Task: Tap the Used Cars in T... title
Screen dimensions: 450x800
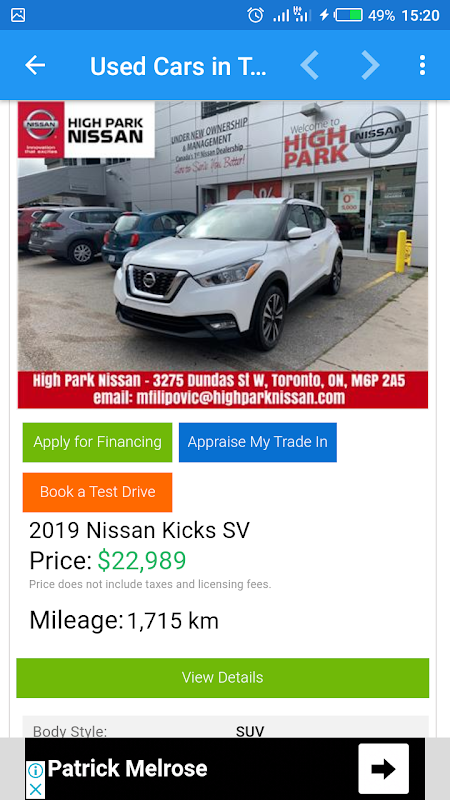Action: pyautogui.click(x=178, y=66)
